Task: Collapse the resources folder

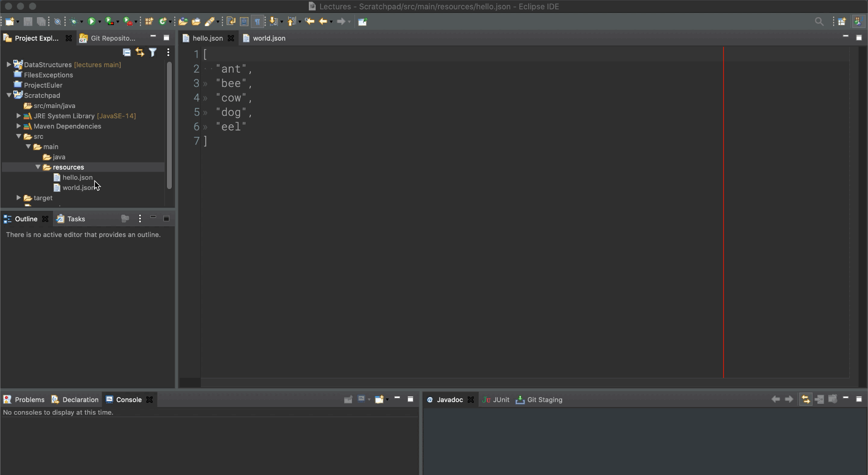Action: (38, 167)
